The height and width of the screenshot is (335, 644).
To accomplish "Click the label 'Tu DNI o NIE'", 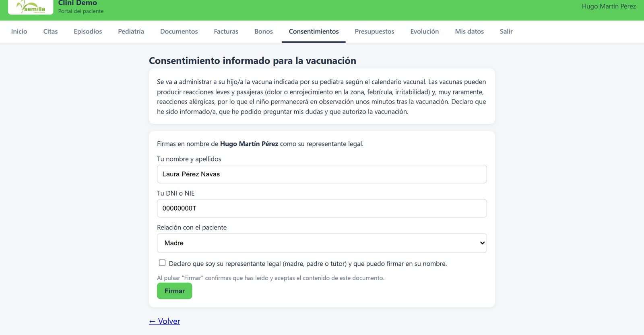I will (175, 193).
